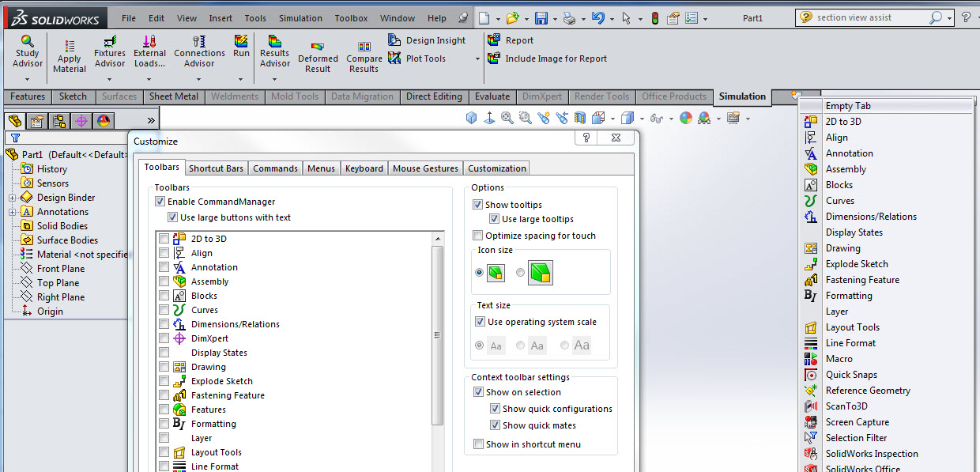Click the scrollbar in Toolbars list
The image size is (980, 472).
[436, 336]
